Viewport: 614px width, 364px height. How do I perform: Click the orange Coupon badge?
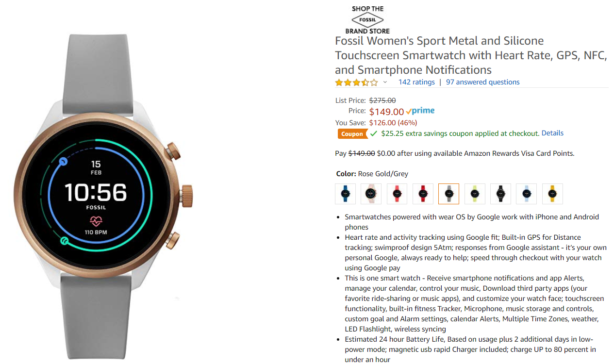[352, 134]
